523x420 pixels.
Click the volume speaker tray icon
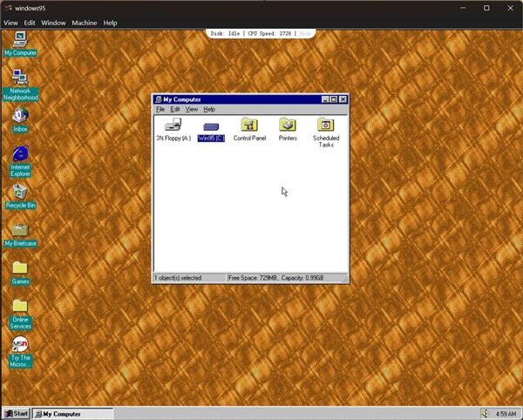(486, 414)
